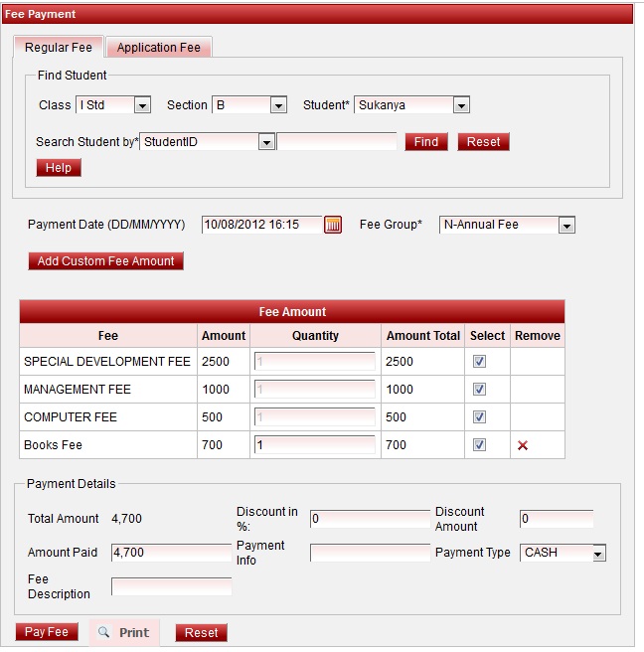Toggle the Management Fee select checkbox
The width and height of the screenshot is (644, 652).
point(479,390)
